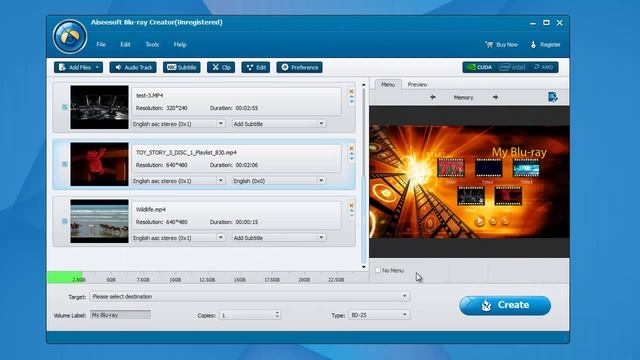Toggle AMD acceleration indicator

click(x=543, y=67)
